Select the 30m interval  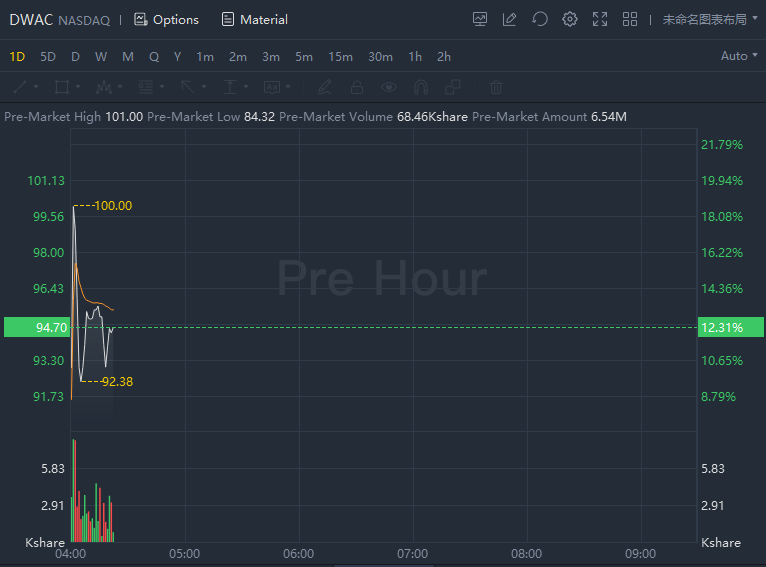click(381, 57)
